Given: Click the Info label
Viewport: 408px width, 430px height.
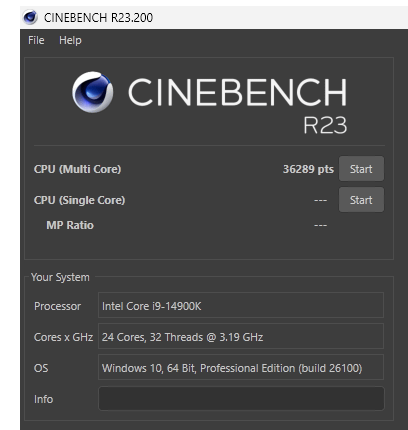Looking at the screenshot, I should pos(43,399).
